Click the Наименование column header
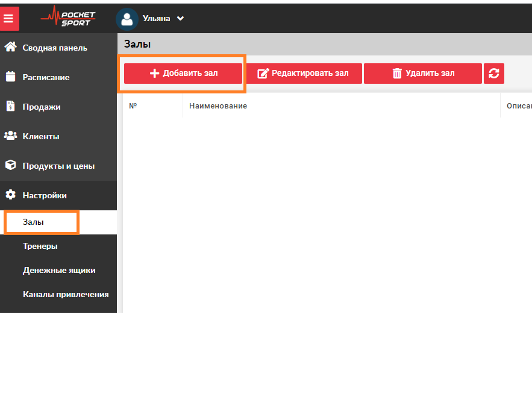This screenshot has height=411, width=532. point(218,106)
